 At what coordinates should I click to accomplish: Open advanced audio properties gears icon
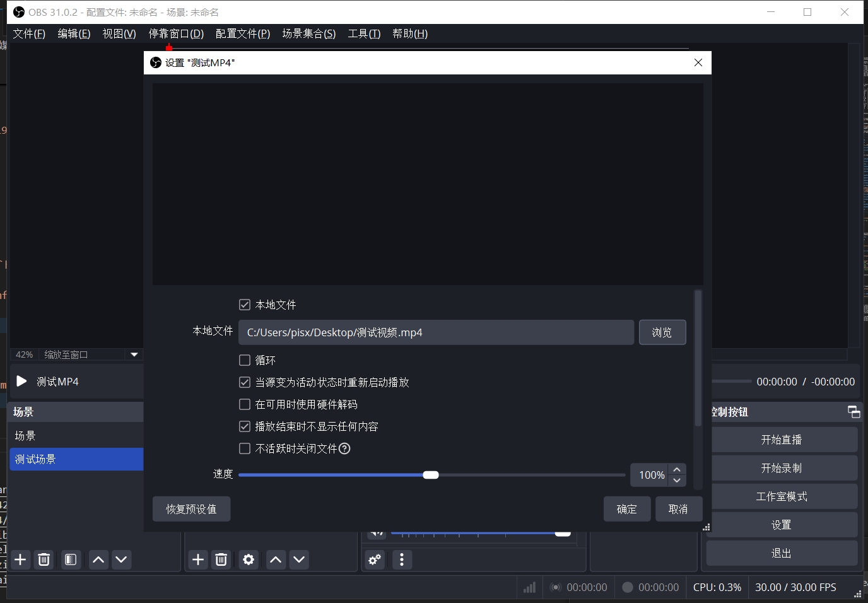(375, 559)
